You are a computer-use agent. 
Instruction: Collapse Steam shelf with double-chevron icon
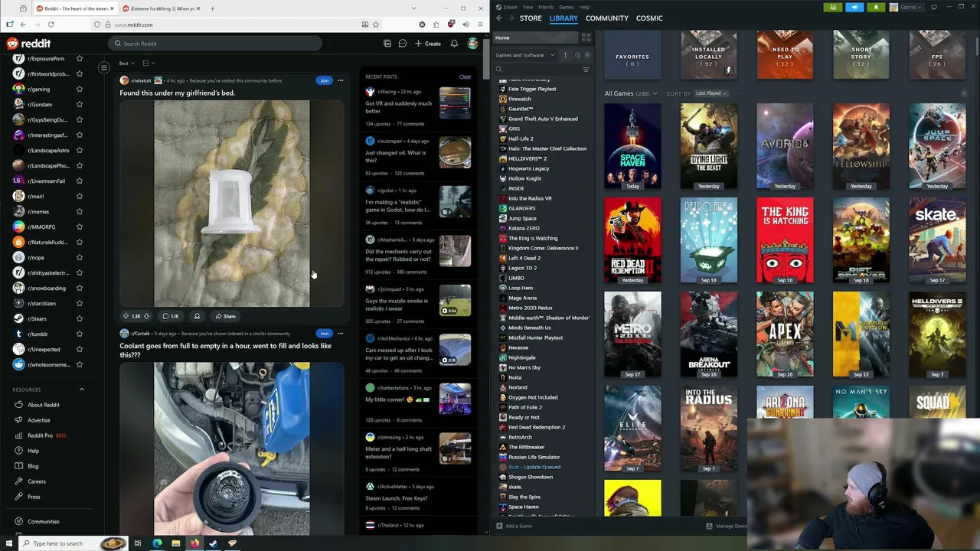[964, 93]
